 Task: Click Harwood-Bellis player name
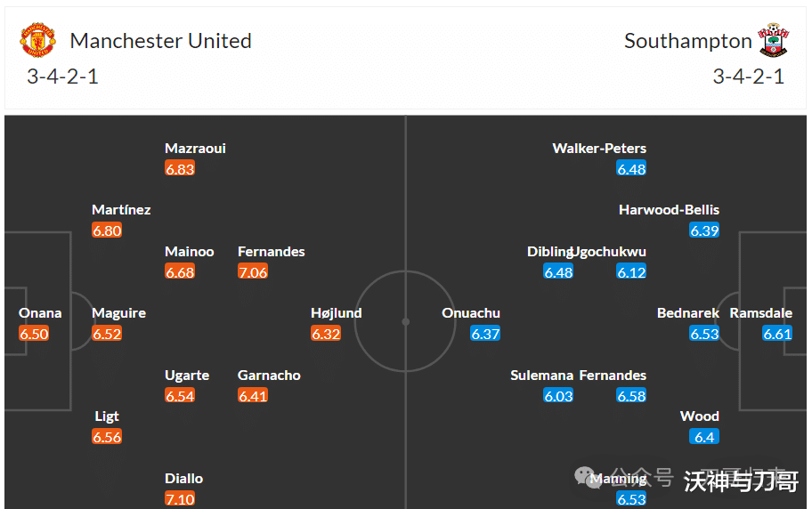tap(669, 210)
